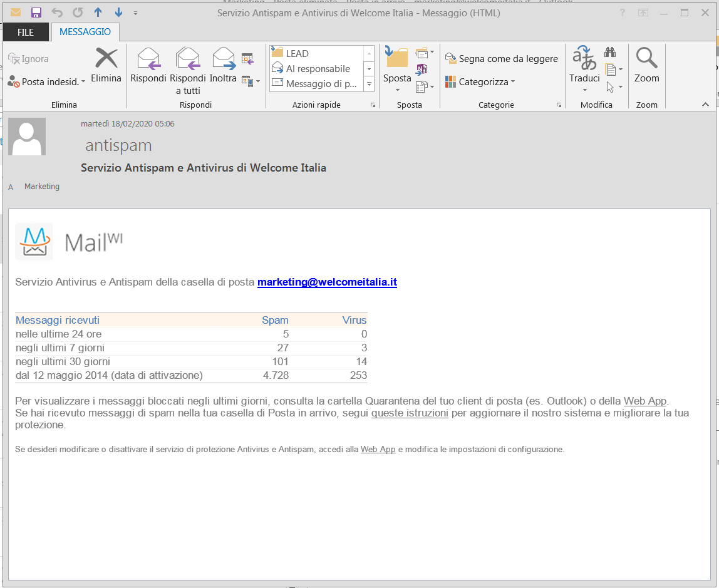The image size is (719, 588).
Task: Open the Actions dropdown below OneNote icon
Action: click(425, 86)
